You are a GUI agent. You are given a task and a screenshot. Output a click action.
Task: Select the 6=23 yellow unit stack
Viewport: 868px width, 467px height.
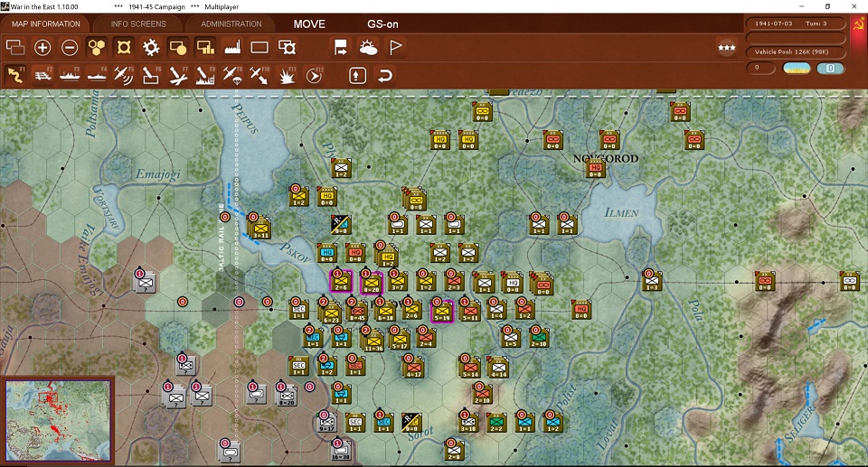pos(331,313)
